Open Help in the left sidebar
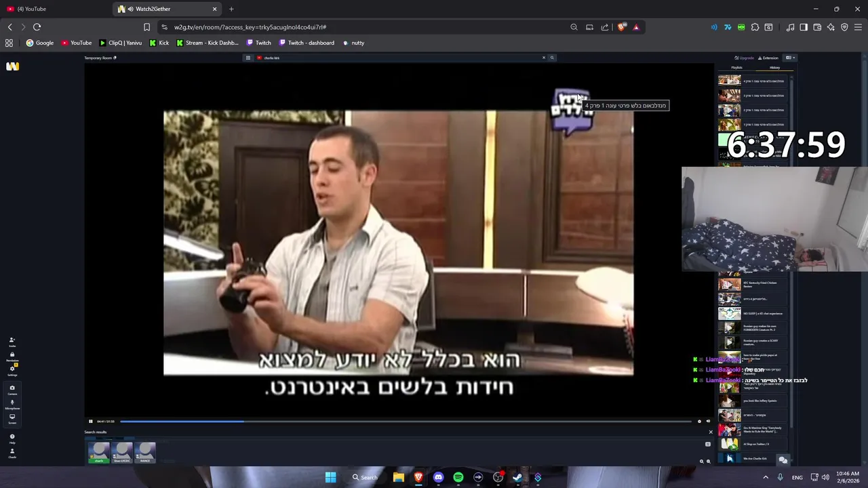The width and height of the screenshot is (868, 488). pyautogui.click(x=12, y=439)
